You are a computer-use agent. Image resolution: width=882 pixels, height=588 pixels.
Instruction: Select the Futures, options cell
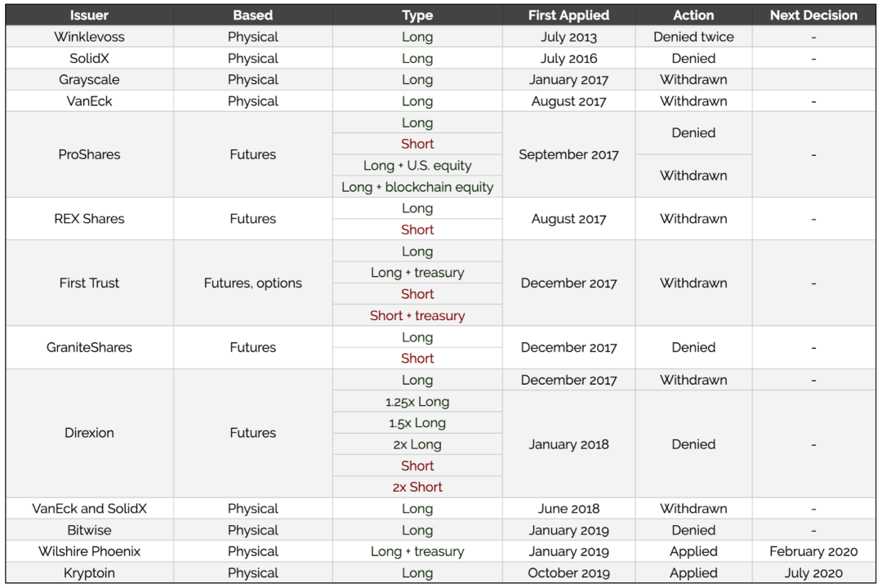pyautogui.click(x=253, y=283)
